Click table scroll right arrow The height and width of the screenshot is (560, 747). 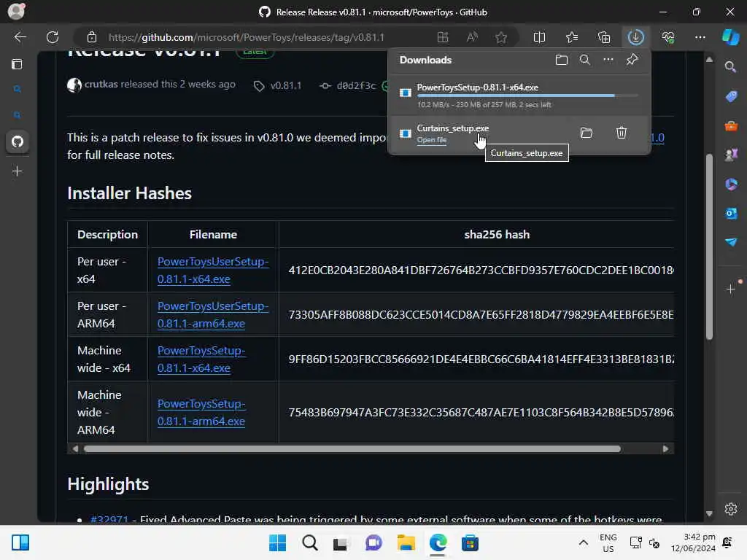coord(665,448)
